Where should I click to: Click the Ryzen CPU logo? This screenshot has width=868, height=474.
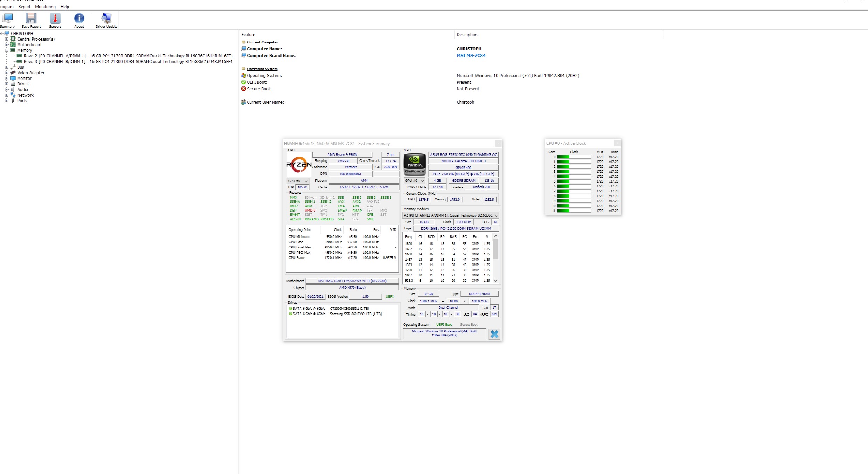299,165
